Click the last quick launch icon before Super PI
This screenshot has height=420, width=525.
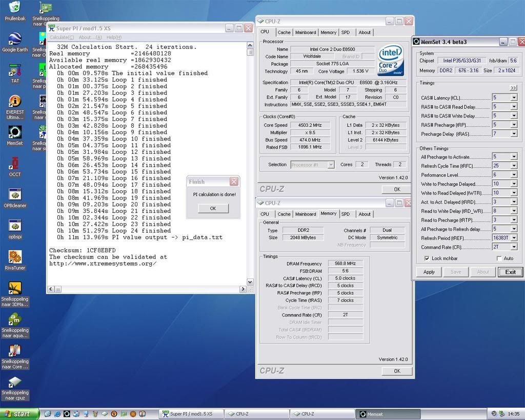point(143,414)
